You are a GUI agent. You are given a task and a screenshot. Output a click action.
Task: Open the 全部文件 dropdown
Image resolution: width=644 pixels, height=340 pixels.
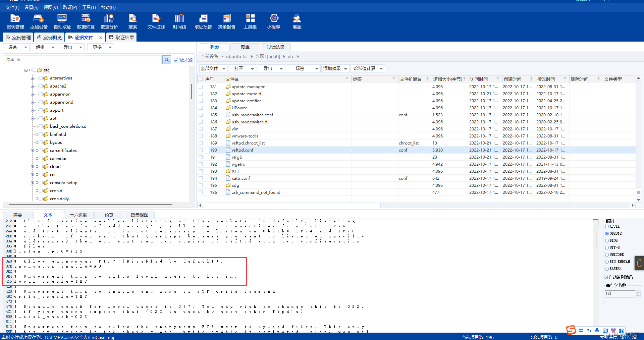pyautogui.click(x=213, y=68)
